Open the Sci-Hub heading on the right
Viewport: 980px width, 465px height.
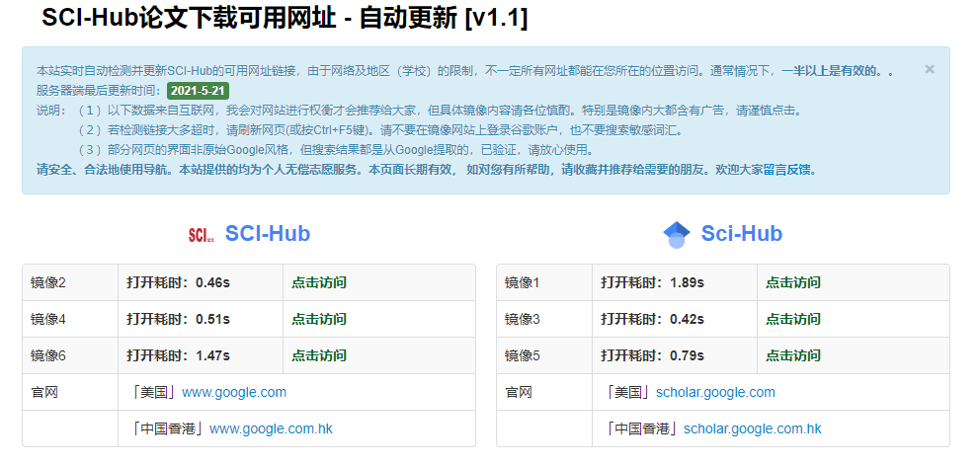click(x=741, y=233)
